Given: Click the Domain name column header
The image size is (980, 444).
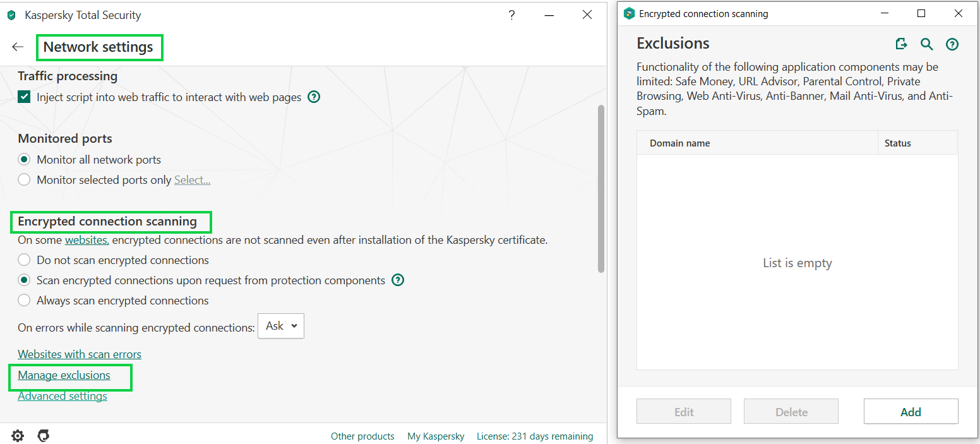Looking at the screenshot, I should pyautogui.click(x=680, y=143).
